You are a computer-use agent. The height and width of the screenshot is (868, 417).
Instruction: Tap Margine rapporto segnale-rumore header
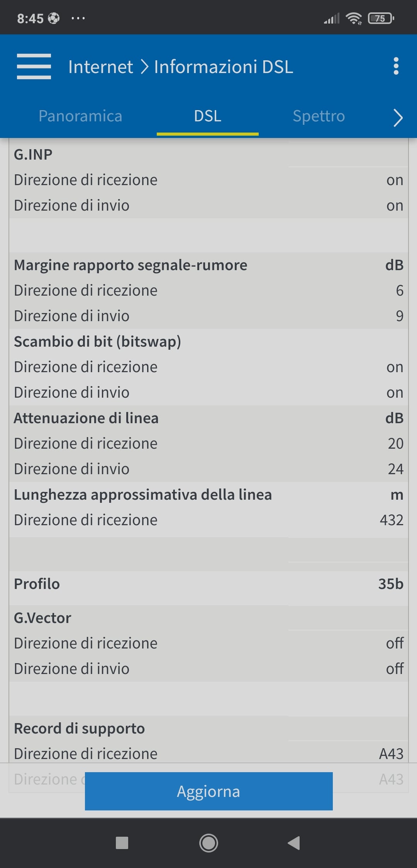pyautogui.click(x=131, y=265)
